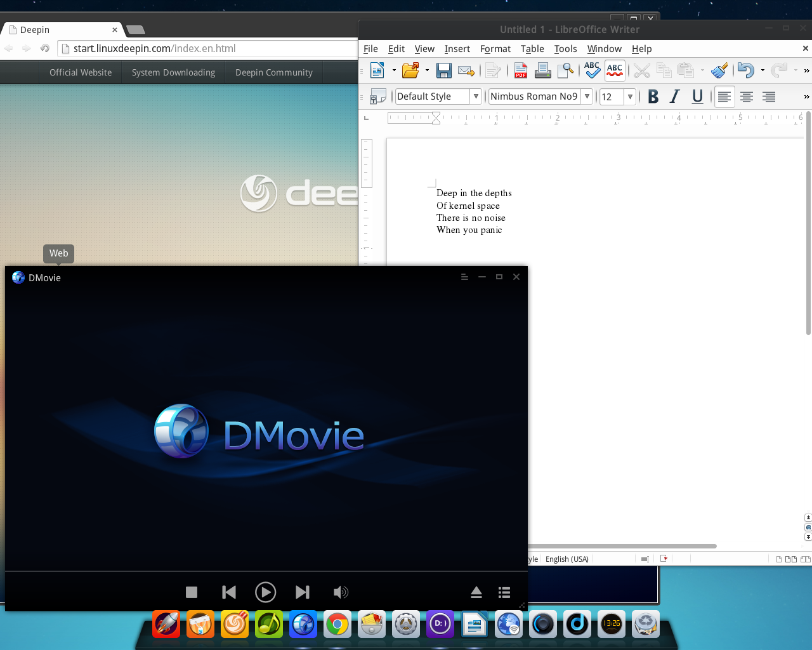
Task: Open the Format menu in Writer
Action: point(495,49)
